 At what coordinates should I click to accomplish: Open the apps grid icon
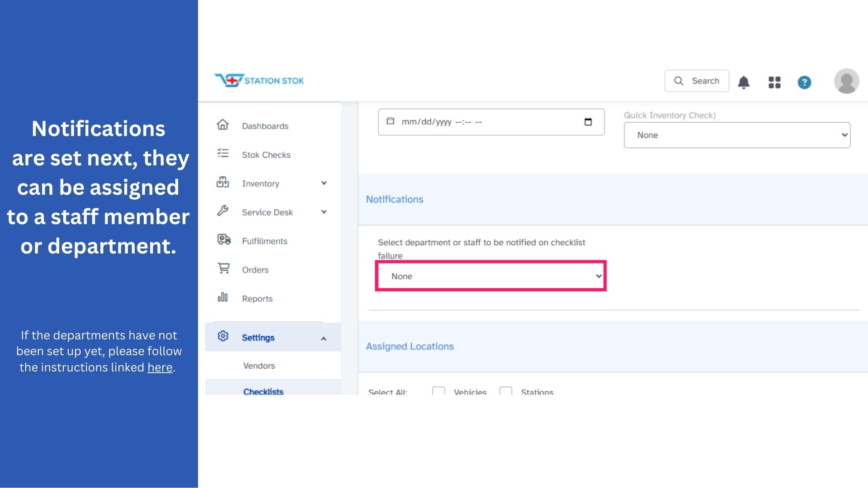(774, 82)
